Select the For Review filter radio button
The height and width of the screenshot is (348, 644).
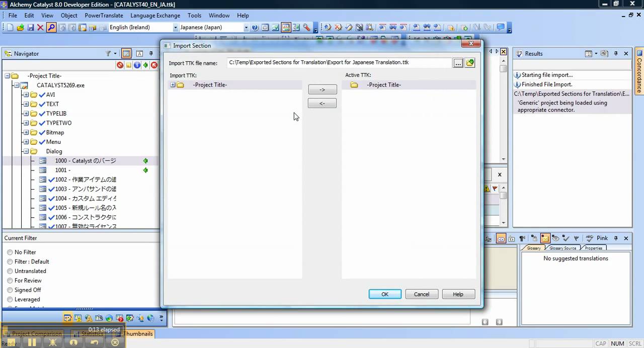10,281
